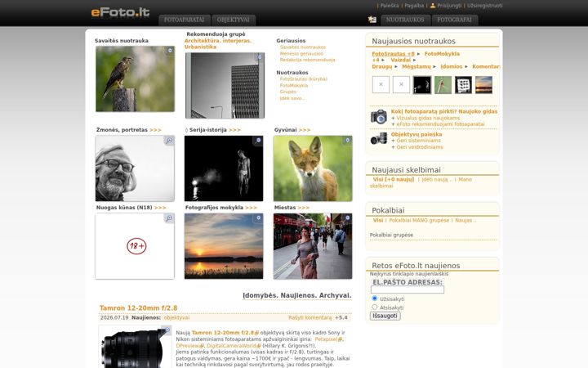The image size is (588, 368).
Task: Zoom icon on the Žmonės, portretas photo
Action: click(170, 141)
